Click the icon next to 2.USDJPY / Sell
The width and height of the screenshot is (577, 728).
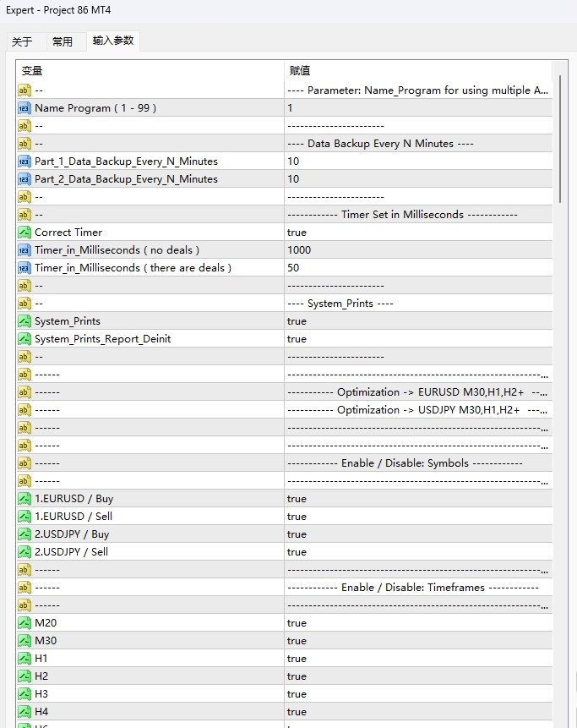point(24,552)
